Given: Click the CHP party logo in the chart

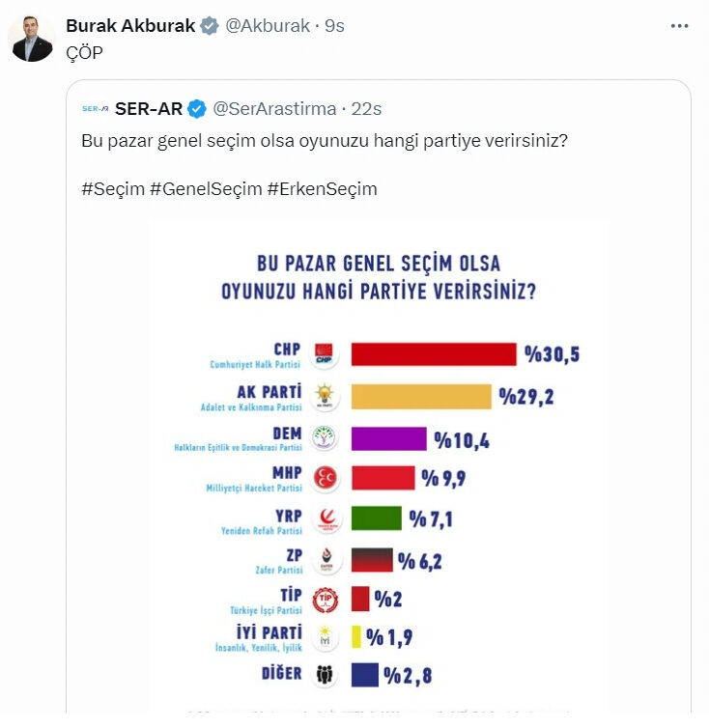Looking at the screenshot, I should [326, 355].
